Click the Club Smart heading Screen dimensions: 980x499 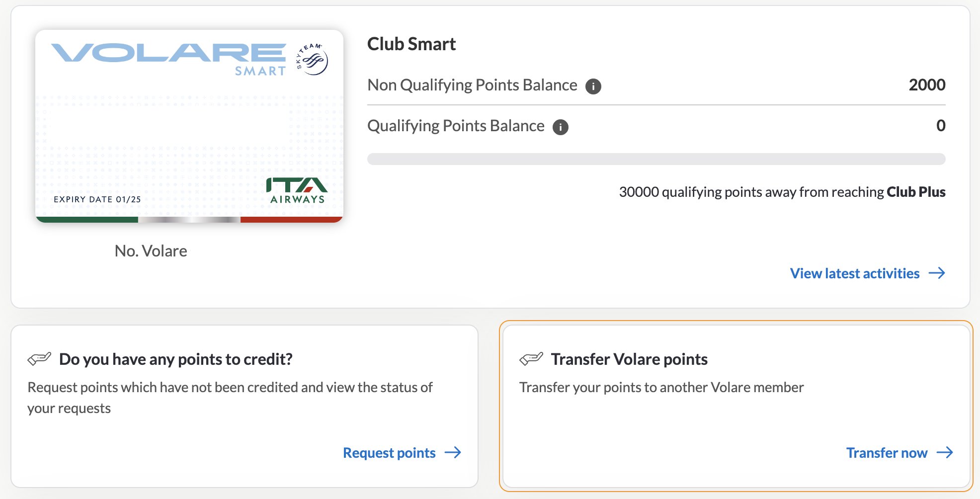(x=411, y=44)
